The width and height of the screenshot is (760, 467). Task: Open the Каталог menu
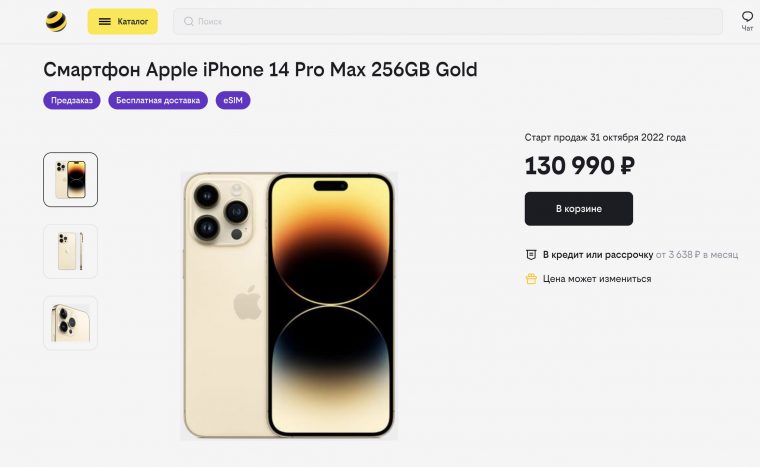pos(122,21)
